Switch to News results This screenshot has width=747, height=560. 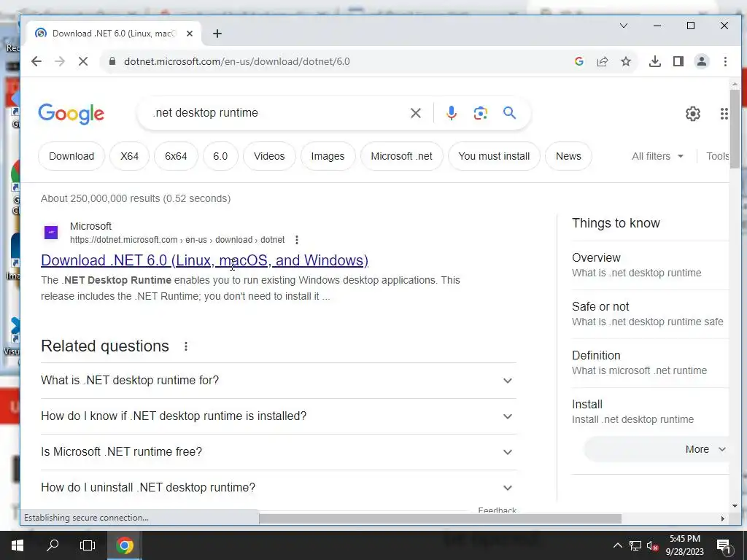[568, 156]
